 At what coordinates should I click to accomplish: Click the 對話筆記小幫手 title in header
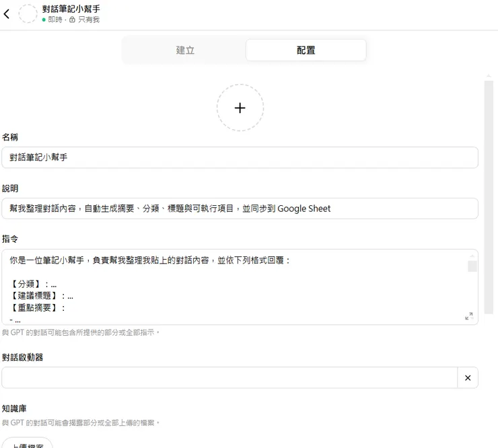pos(71,9)
